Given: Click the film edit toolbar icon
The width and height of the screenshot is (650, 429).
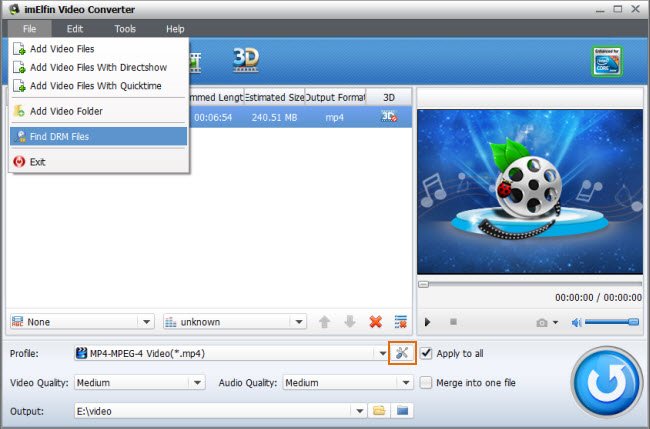Looking at the screenshot, I should coord(195,62).
